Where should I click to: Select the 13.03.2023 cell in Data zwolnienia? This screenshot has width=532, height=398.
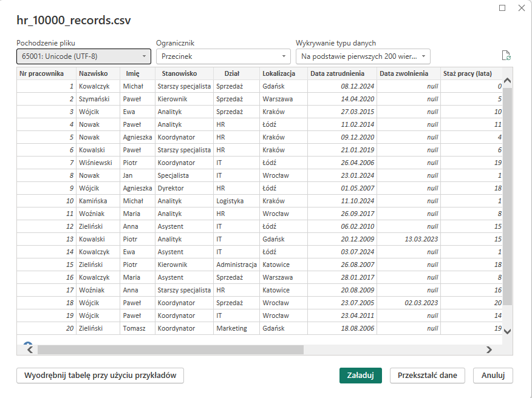coord(421,239)
